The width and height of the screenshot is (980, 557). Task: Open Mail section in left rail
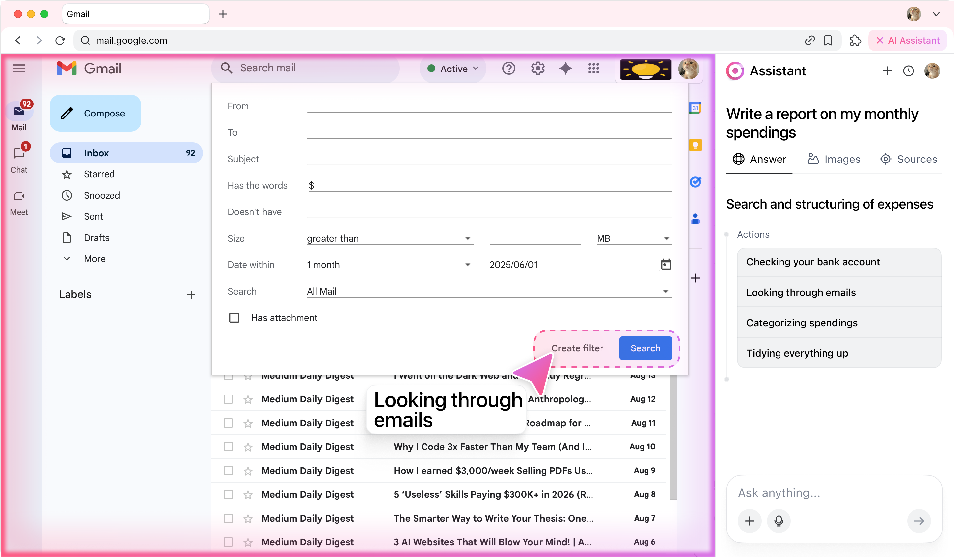(x=19, y=116)
